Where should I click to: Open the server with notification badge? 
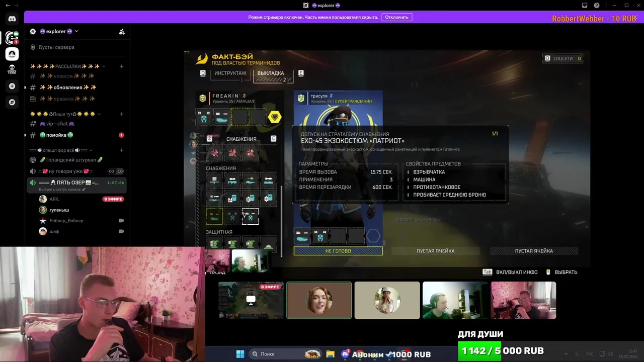12,37
